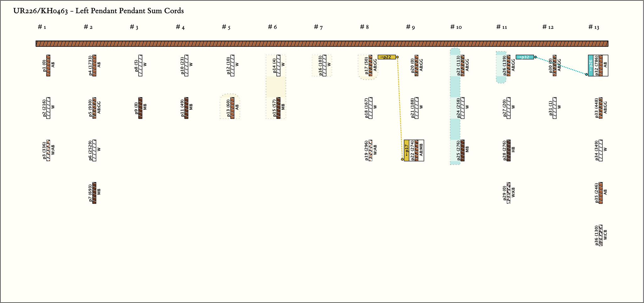Select the p4 (1733) AB cord

point(94,66)
